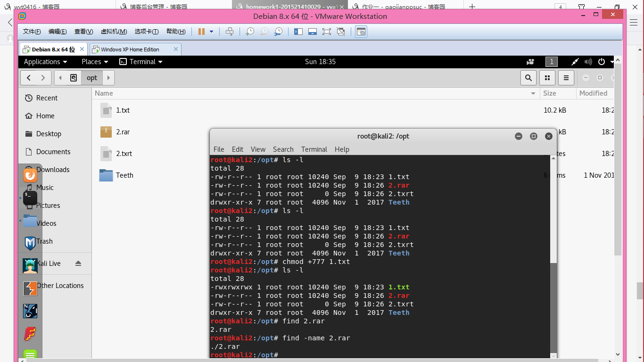Screen dimensions: 644x362
Task: Open the snapshot manager wrench-clock icon
Action: coord(279,32)
